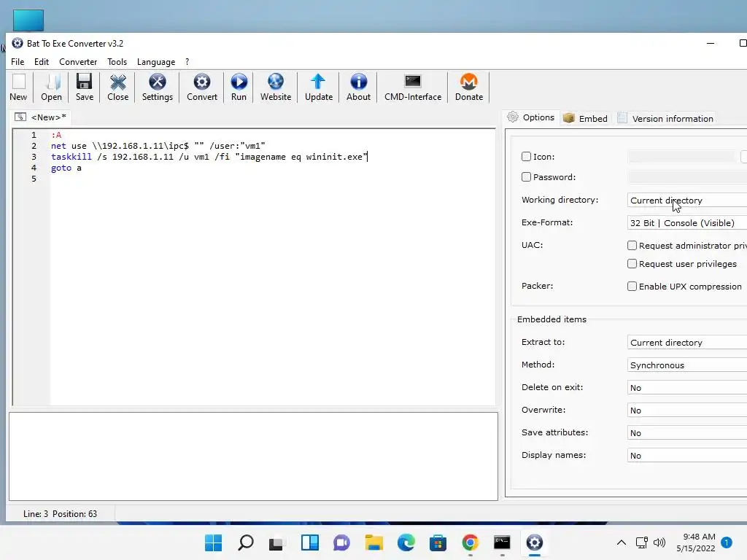Screen dimensions: 747x560
Task: Show hidden system tray icons
Action: (x=622, y=542)
